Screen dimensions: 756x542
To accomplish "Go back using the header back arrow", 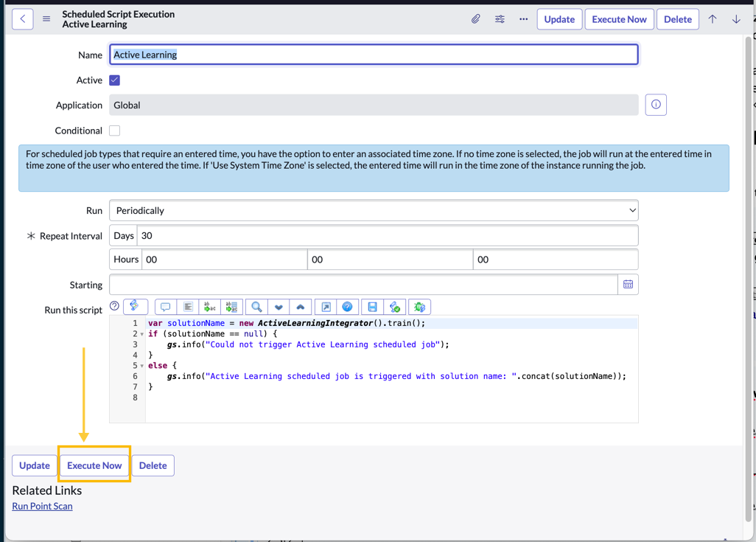I will 23,19.
